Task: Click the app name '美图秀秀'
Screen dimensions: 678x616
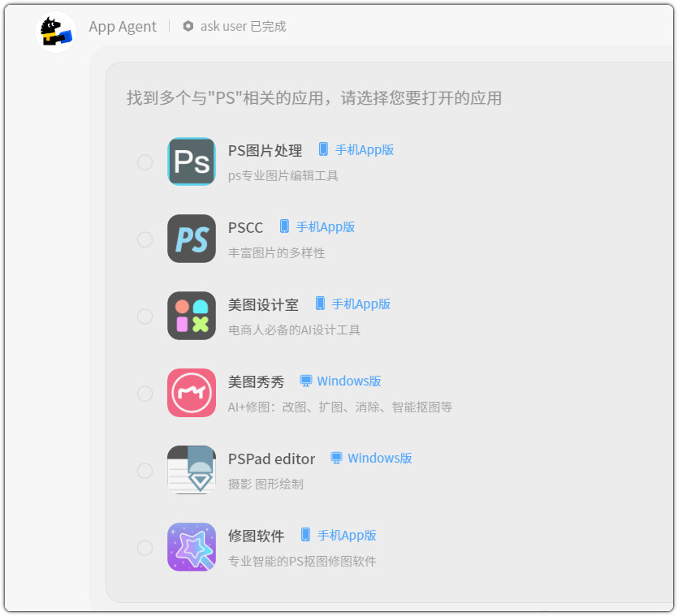Action: pos(256,381)
